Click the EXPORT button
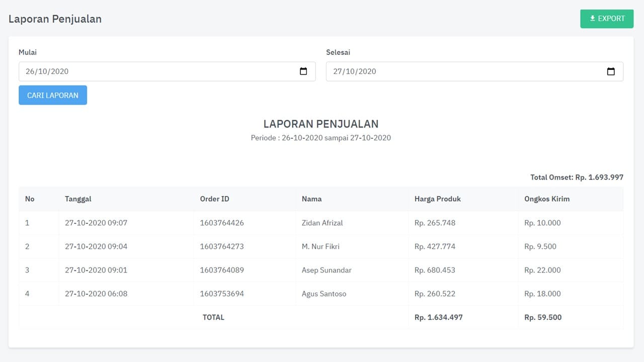 tap(607, 19)
